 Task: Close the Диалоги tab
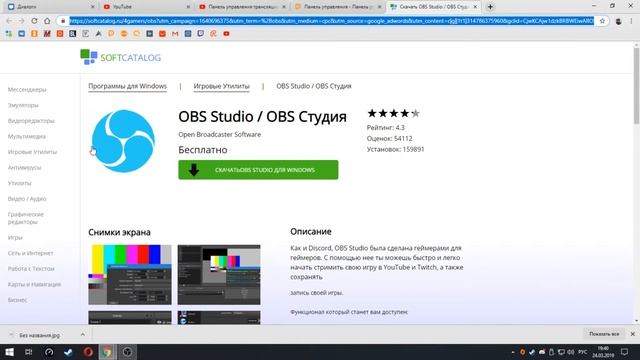click(x=92, y=7)
